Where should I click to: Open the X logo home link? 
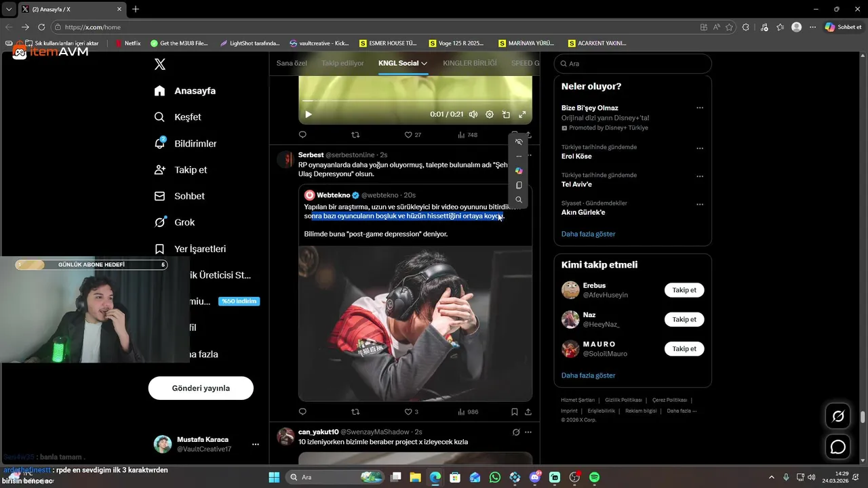159,64
